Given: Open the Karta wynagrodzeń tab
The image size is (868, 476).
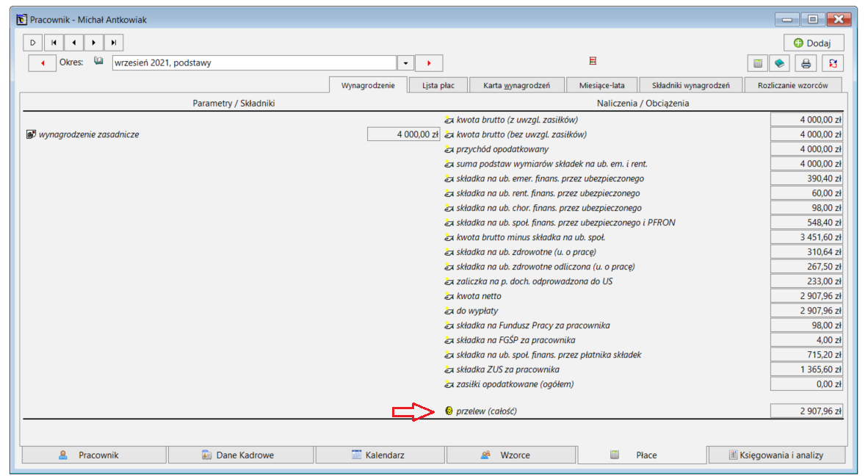Looking at the screenshot, I should click(x=516, y=85).
